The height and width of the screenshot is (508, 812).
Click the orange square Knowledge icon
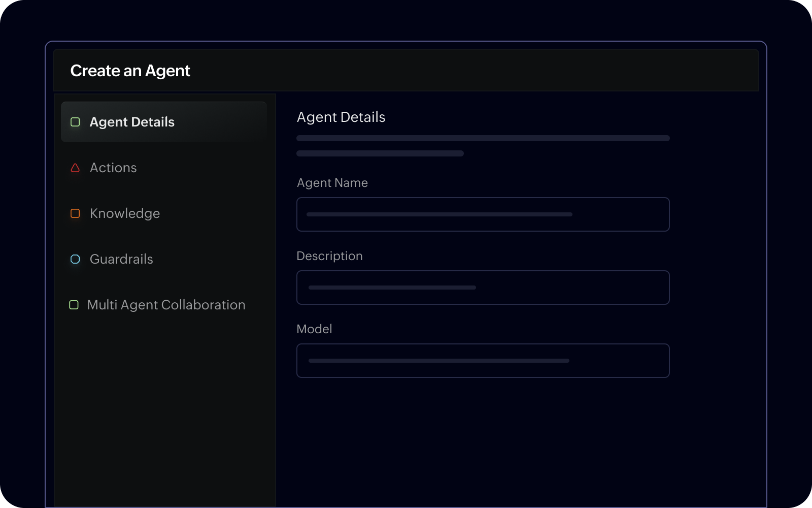(x=75, y=213)
